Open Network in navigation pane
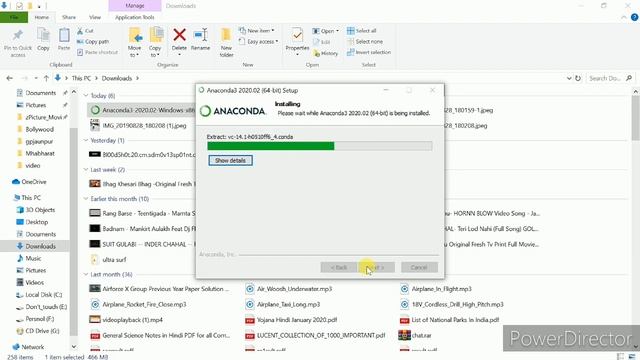 coord(28,347)
